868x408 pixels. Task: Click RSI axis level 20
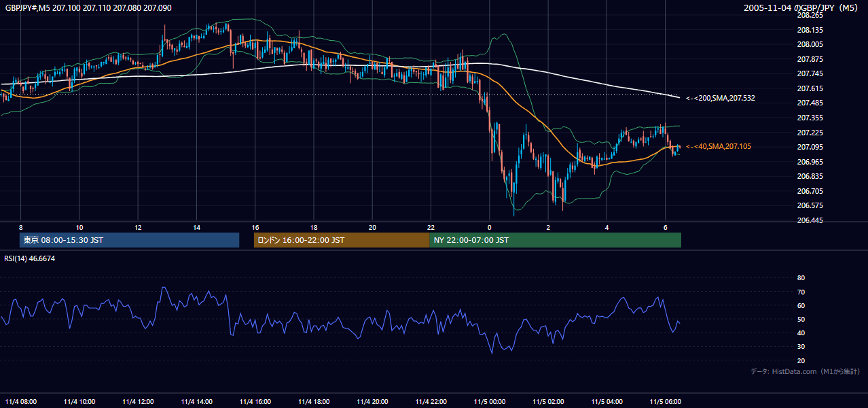click(801, 360)
